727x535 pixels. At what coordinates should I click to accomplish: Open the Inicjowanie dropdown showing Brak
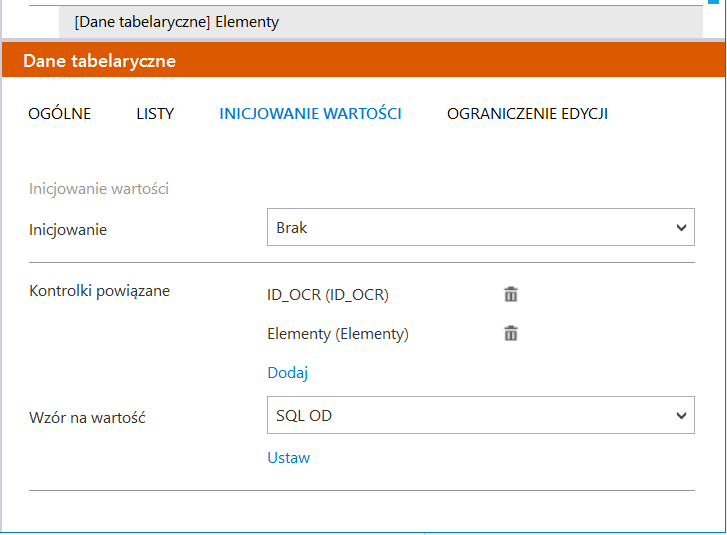point(480,228)
